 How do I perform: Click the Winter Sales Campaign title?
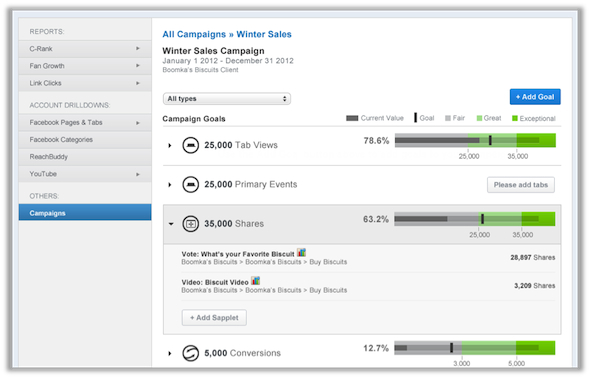coord(213,51)
